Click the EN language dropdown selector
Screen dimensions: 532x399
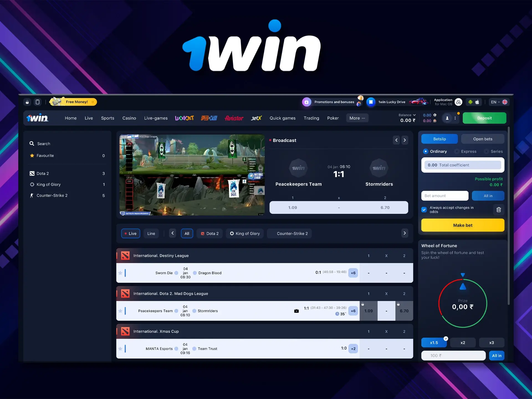point(499,102)
